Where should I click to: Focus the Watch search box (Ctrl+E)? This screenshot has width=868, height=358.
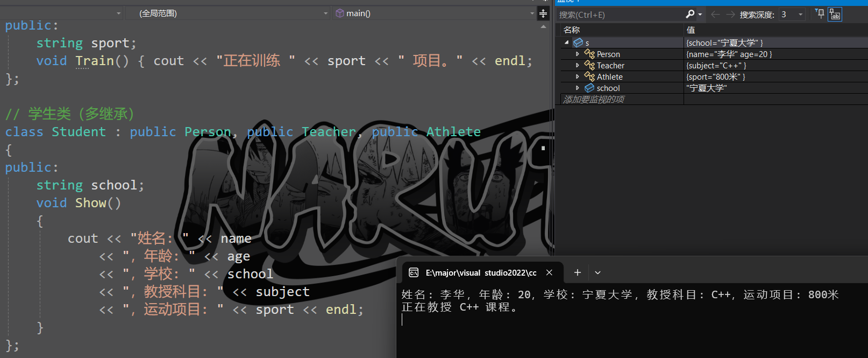621,15
